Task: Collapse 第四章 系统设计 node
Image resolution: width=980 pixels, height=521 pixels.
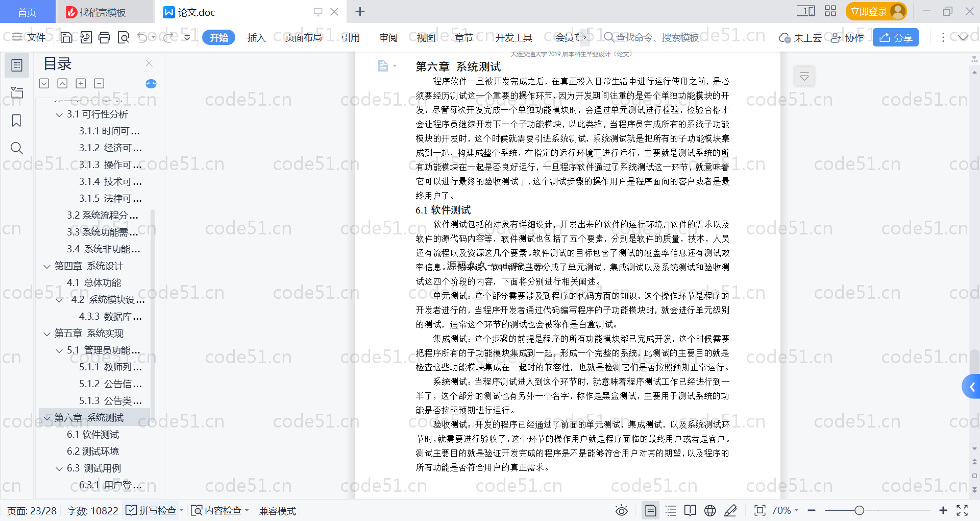Action: click(47, 267)
